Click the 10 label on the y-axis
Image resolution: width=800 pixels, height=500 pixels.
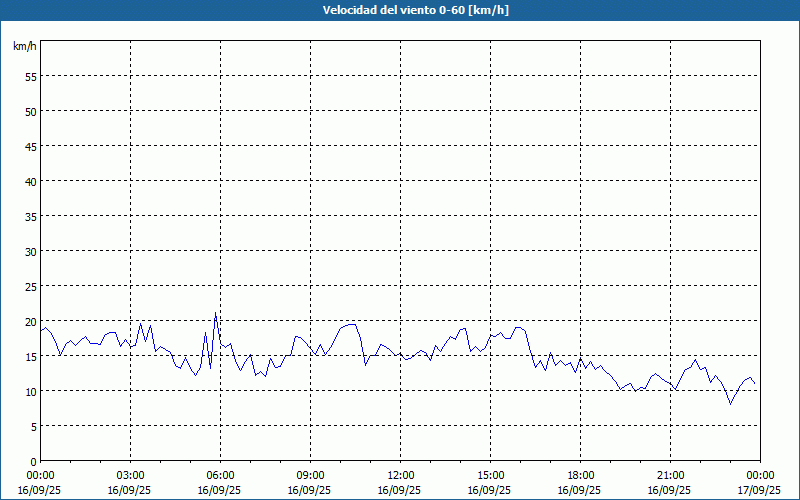[30, 391]
